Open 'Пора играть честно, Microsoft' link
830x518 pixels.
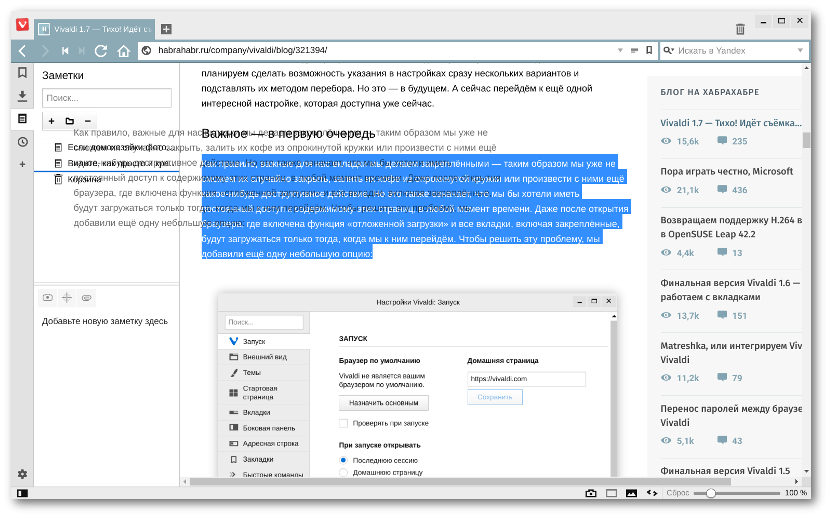727,171
